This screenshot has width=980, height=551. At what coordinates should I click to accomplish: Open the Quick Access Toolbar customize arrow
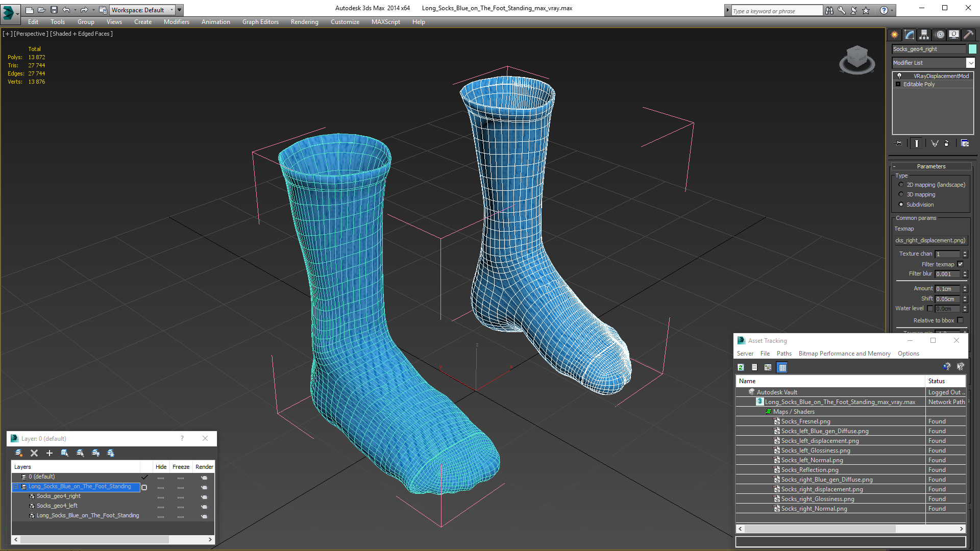click(x=179, y=10)
